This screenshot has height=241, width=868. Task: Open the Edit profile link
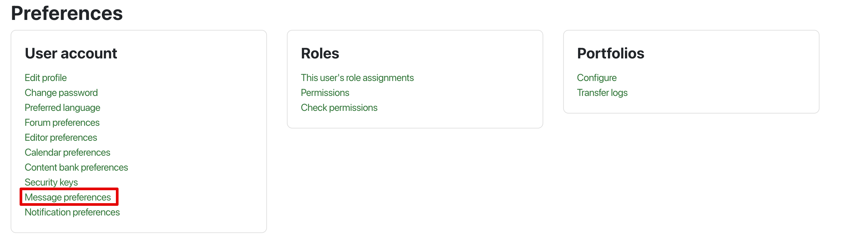point(45,78)
